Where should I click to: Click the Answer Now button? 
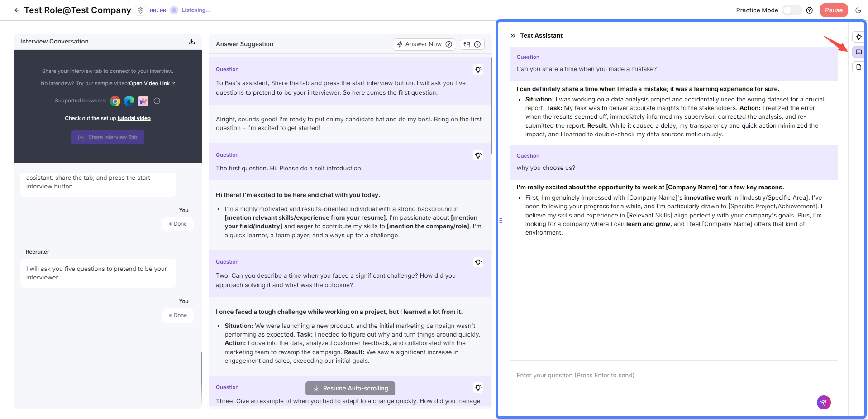pos(424,44)
